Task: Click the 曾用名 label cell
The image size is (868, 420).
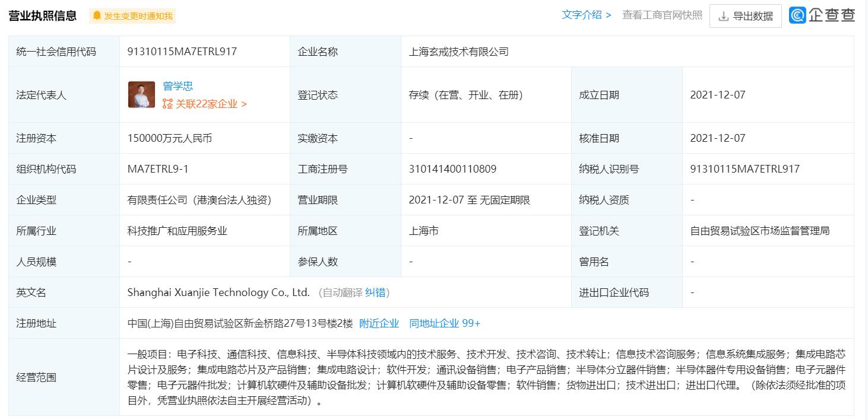Action: [x=627, y=262]
